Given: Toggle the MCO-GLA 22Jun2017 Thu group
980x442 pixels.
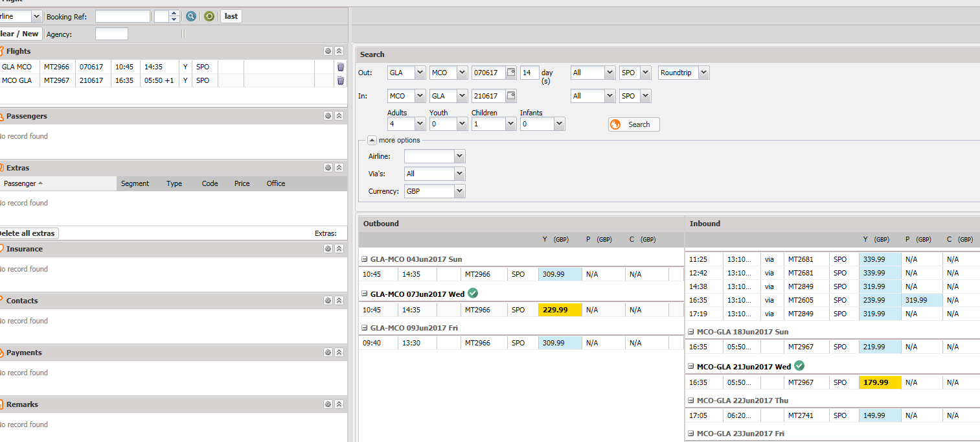Looking at the screenshot, I should tap(691, 401).
